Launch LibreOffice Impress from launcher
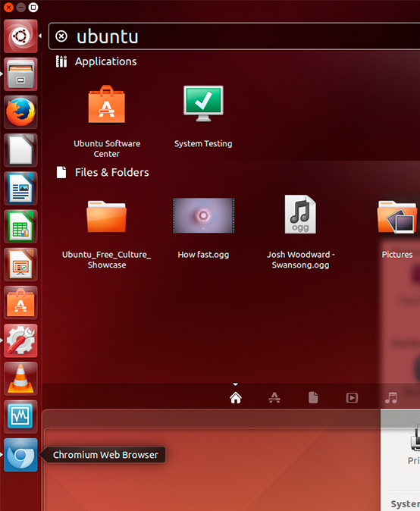The image size is (420, 511). [20, 265]
